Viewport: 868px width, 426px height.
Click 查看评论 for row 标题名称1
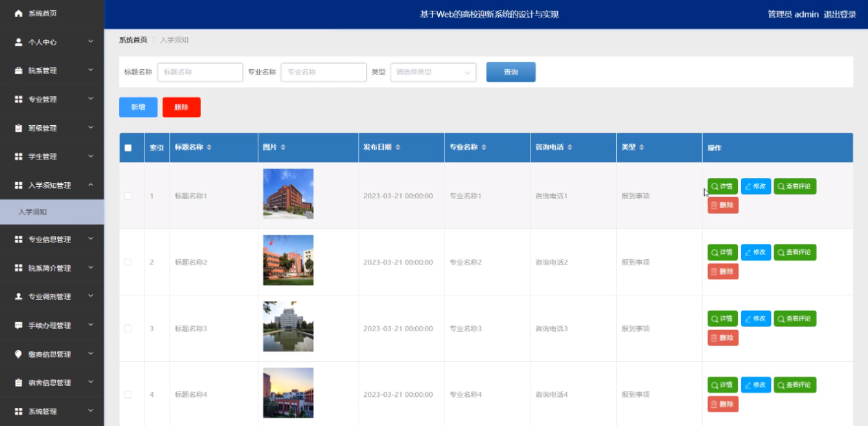tap(795, 186)
